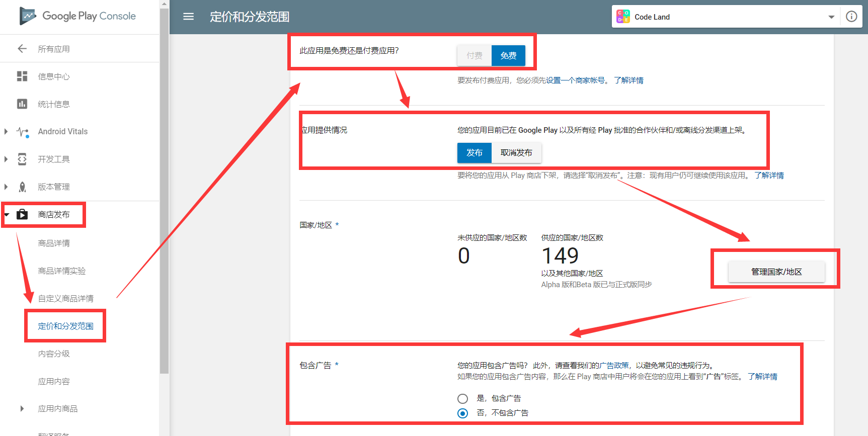Go to 所有应用 in the sidebar

coord(54,49)
